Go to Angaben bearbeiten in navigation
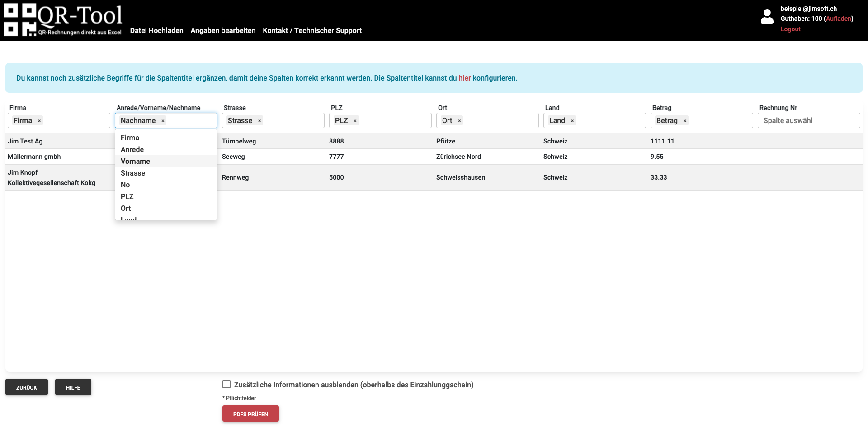Viewport: 868px width, 429px height. tap(223, 30)
